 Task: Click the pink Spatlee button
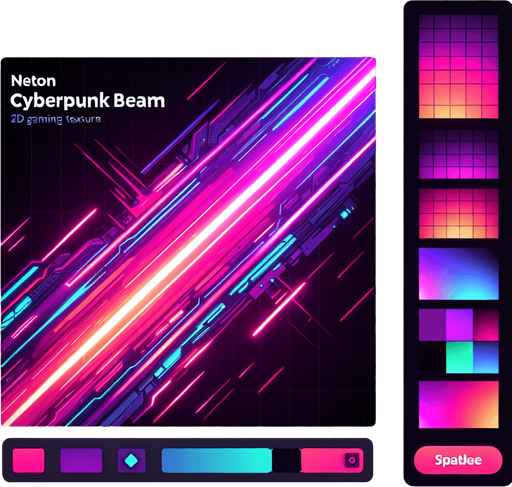tap(458, 460)
